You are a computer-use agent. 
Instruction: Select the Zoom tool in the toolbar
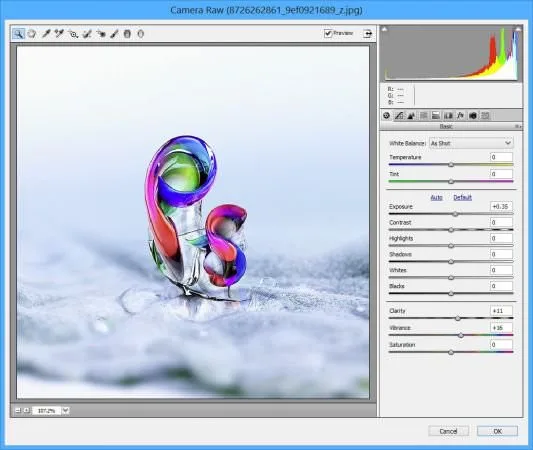(18, 34)
